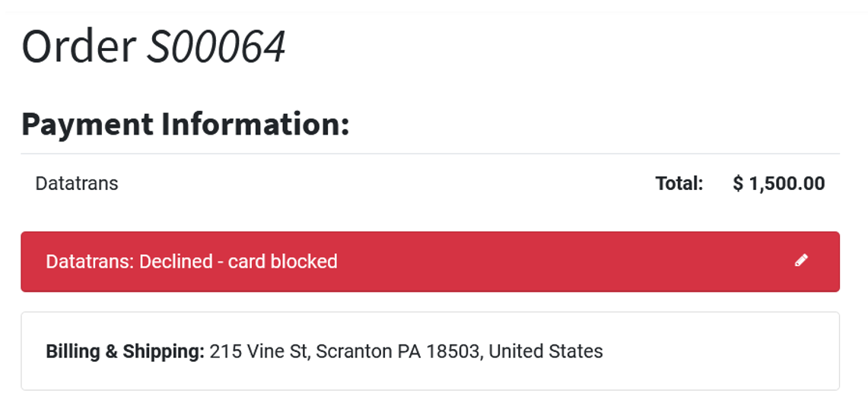Screen dimensions: 868x409
Task: Click the pencil edit icon in red banner
Action: pos(801,261)
